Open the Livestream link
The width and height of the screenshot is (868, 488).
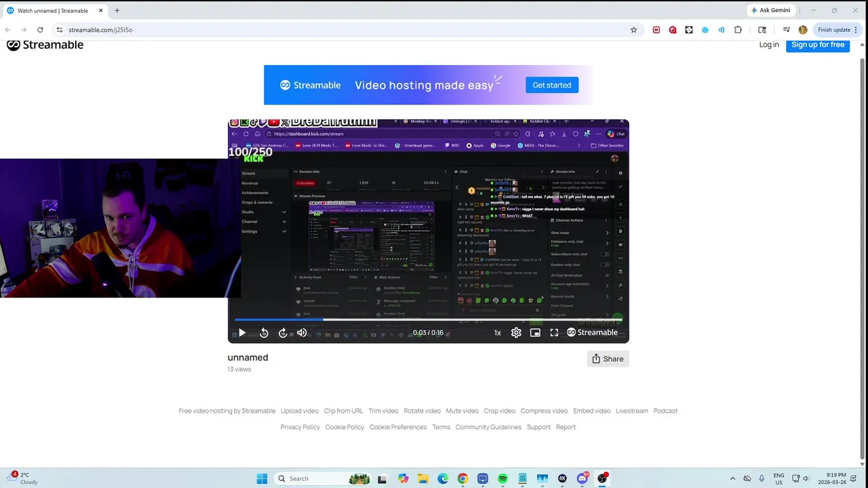[x=632, y=411]
